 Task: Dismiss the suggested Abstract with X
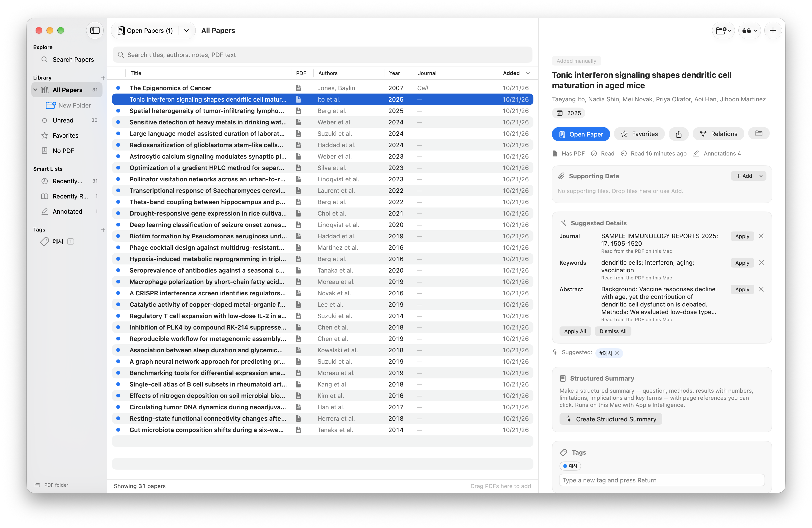point(761,289)
